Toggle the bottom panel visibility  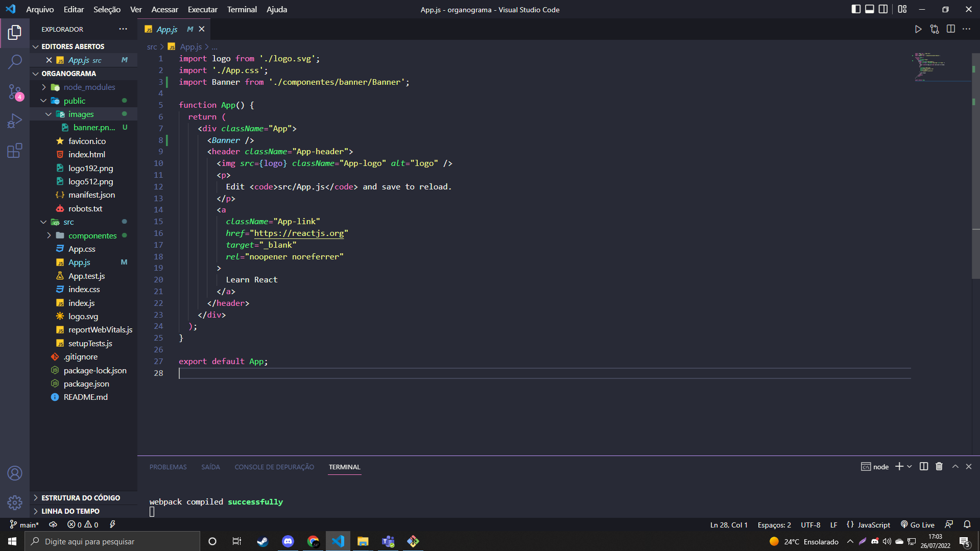869,9
